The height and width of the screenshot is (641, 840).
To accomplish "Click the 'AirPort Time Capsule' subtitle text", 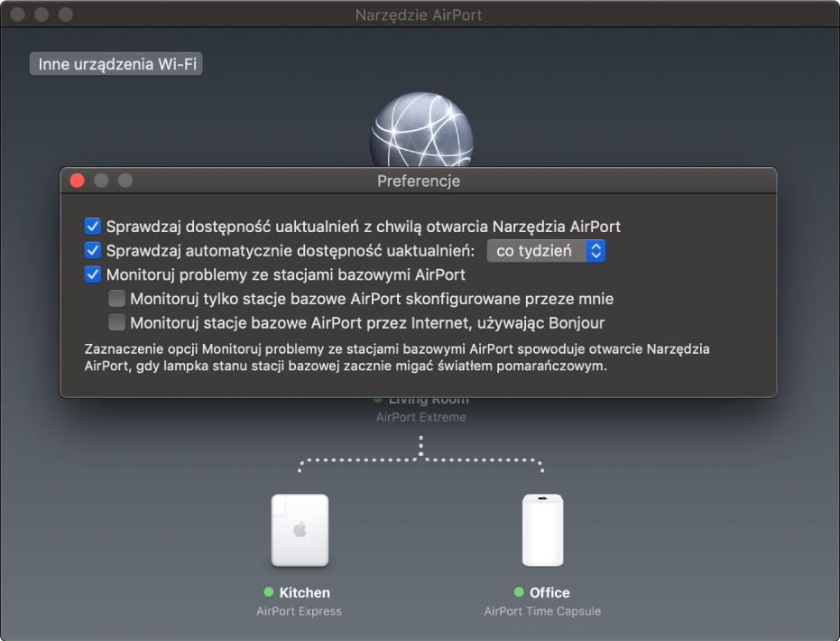I will point(542,611).
